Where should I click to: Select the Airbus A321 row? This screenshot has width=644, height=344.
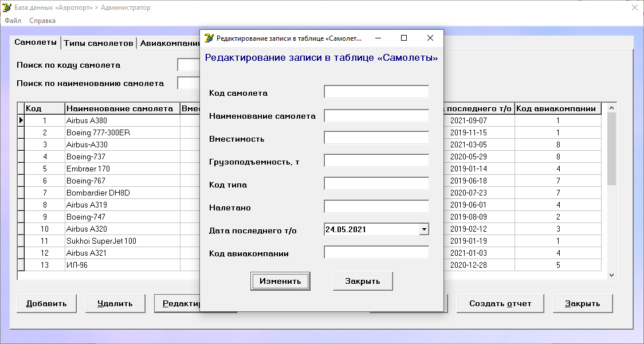click(x=123, y=253)
